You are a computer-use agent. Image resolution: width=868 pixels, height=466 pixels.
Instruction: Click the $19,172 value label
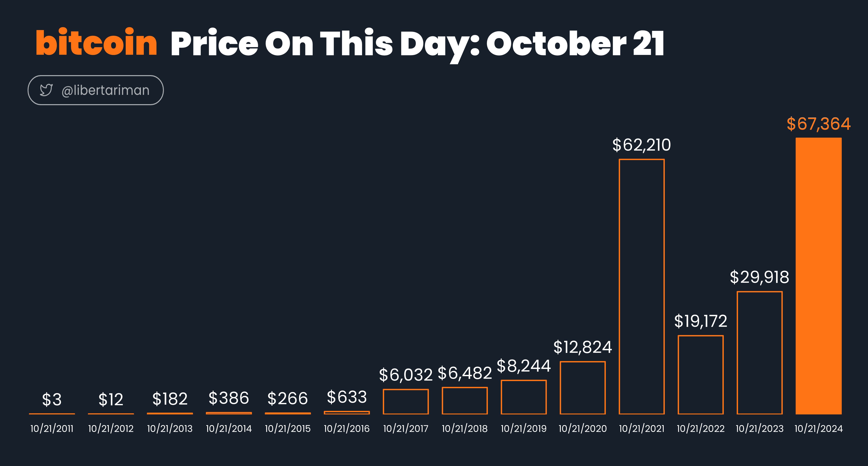click(x=701, y=321)
